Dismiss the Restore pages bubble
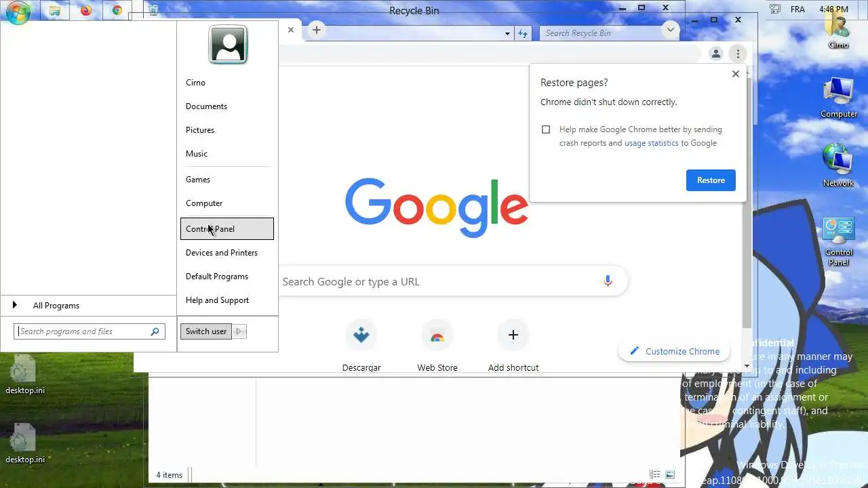 point(736,74)
